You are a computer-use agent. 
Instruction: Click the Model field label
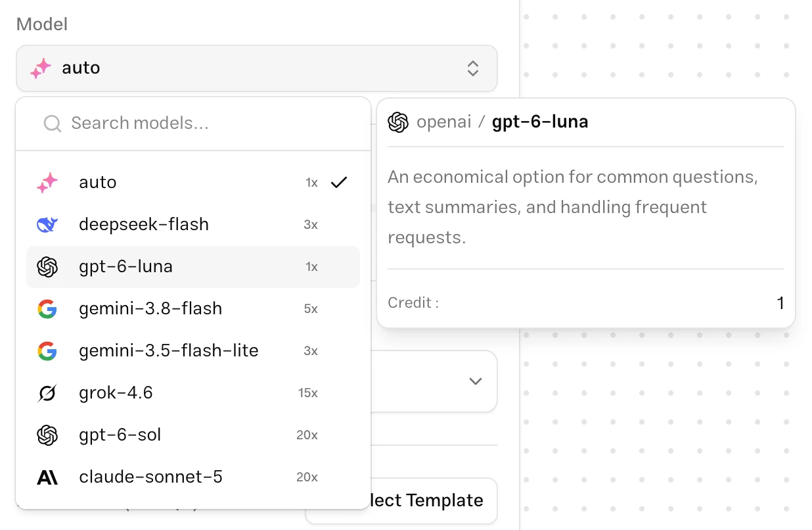coord(42,24)
